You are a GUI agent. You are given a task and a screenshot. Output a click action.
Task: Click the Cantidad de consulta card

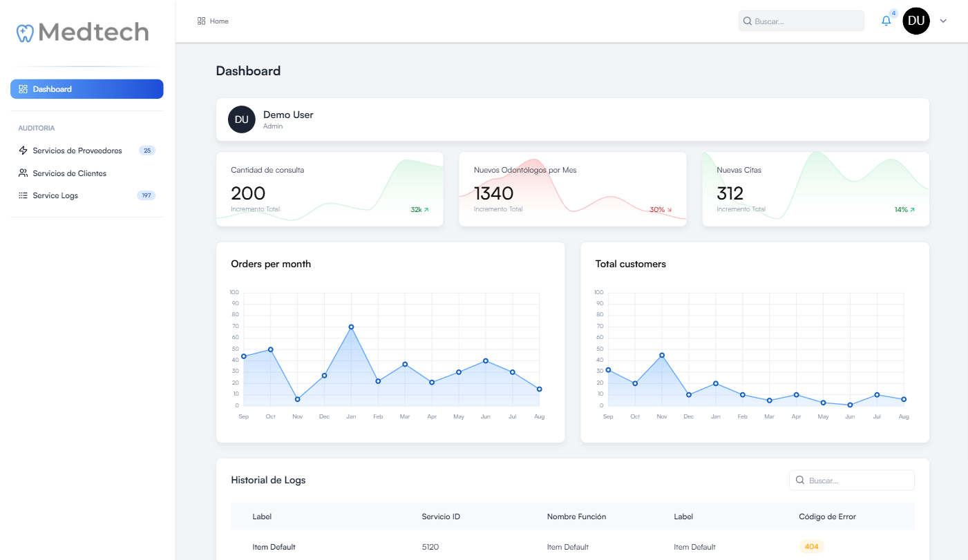330,189
